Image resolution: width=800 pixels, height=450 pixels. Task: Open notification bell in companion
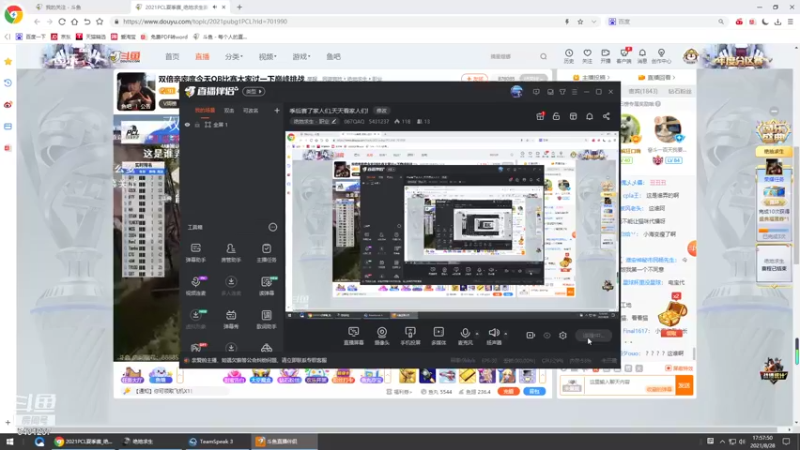[x=589, y=116]
